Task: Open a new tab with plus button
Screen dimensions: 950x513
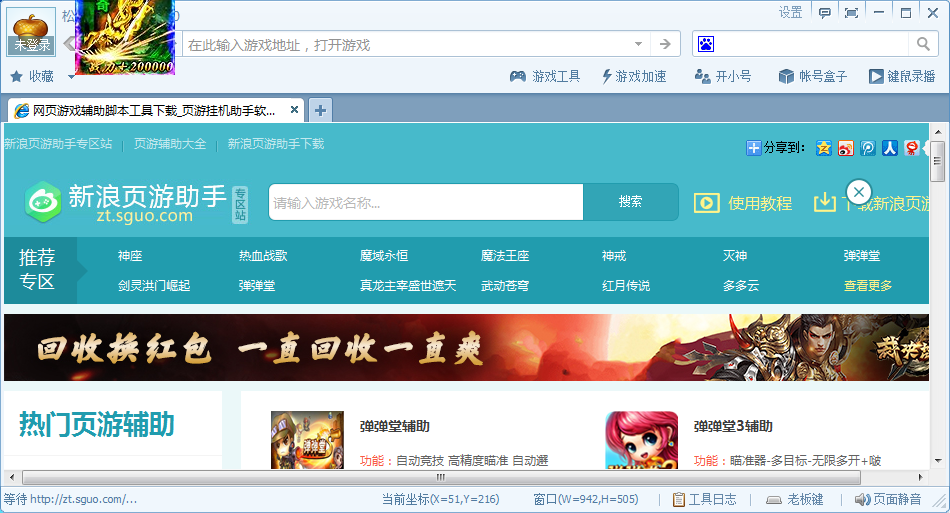Action: [x=320, y=110]
